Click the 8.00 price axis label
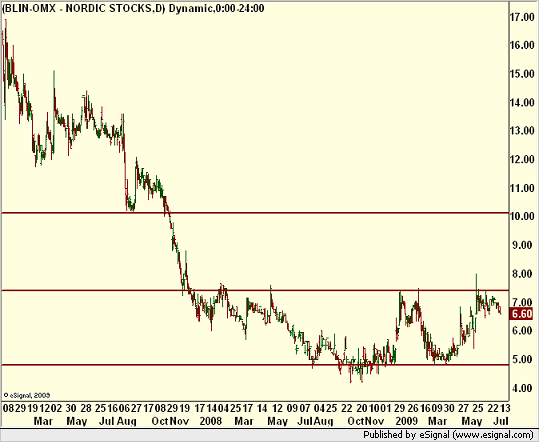Screen dimensions: 539x442 pyautogui.click(x=522, y=274)
